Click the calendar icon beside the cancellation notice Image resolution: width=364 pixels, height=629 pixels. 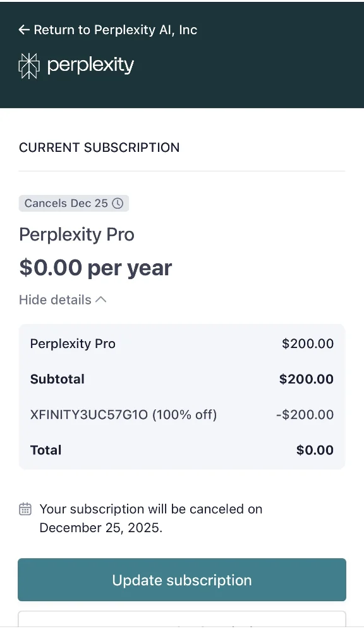tap(25, 509)
